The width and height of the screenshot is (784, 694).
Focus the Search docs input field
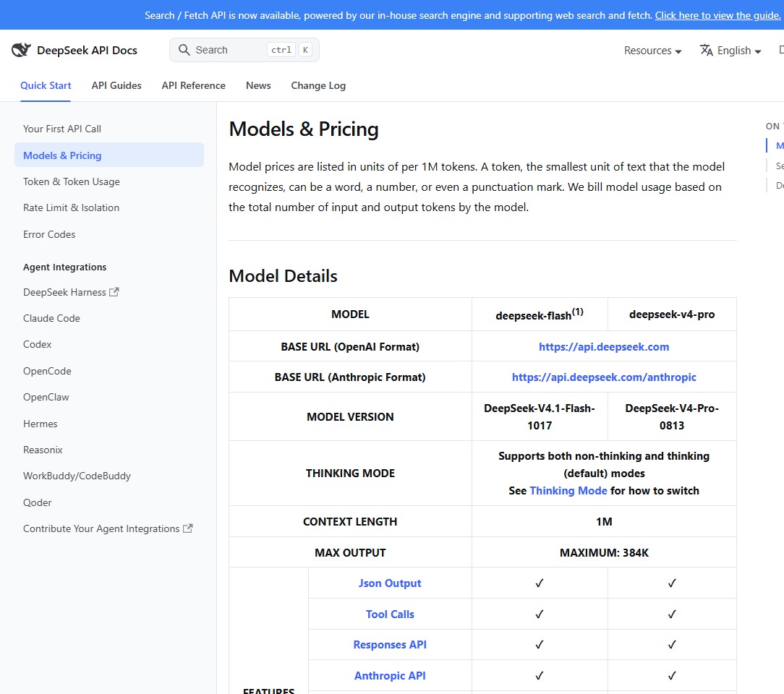pyautogui.click(x=244, y=50)
